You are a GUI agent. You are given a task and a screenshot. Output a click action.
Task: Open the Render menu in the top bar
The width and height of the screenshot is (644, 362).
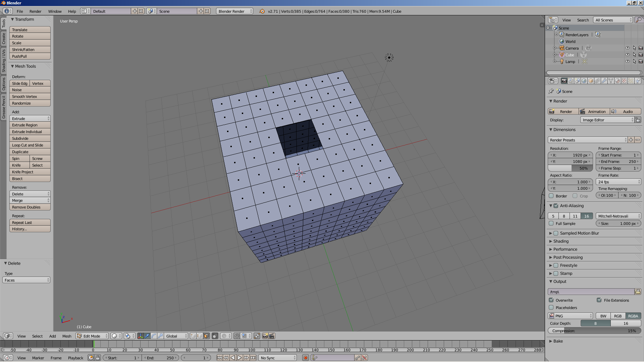[35, 11]
